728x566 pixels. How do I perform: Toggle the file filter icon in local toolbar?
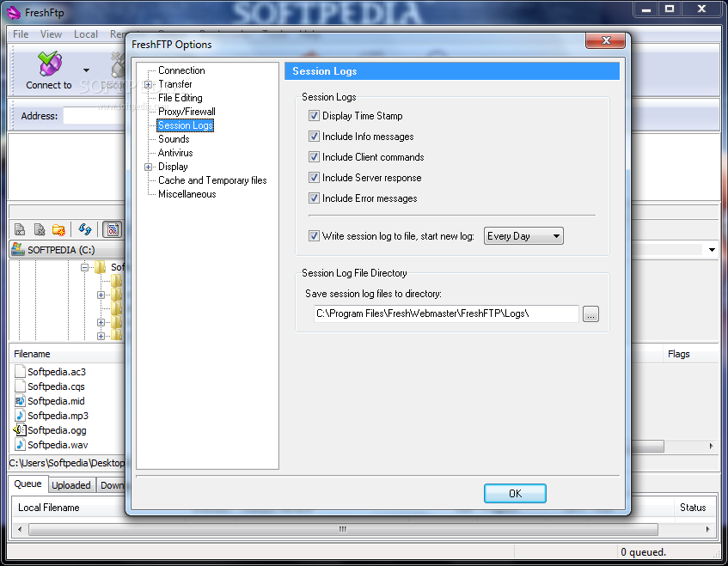coord(113,229)
